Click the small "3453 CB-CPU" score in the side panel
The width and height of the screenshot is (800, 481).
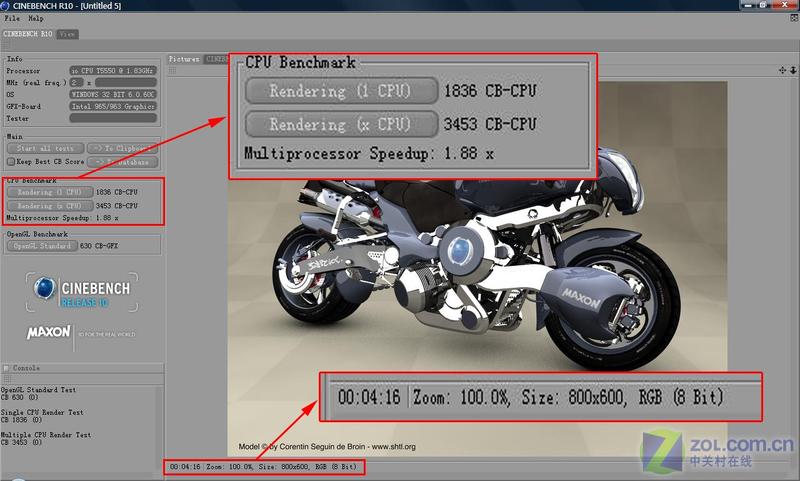(x=117, y=206)
